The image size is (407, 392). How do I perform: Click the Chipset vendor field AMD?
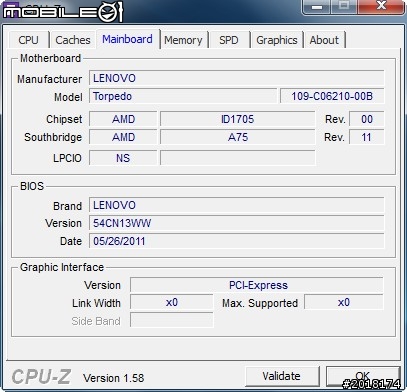(x=123, y=119)
